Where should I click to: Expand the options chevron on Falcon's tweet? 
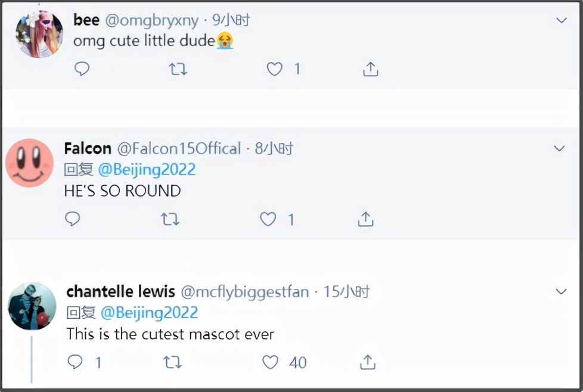(x=559, y=148)
